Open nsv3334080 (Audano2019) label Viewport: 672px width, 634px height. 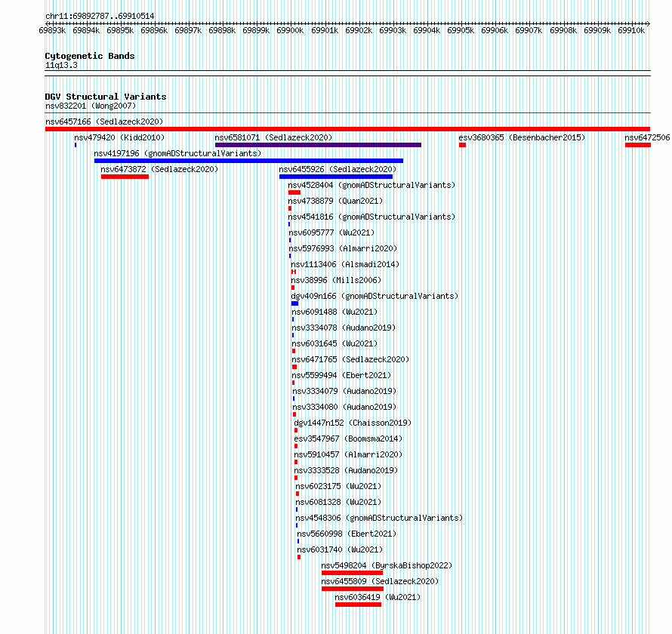click(x=344, y=407)
